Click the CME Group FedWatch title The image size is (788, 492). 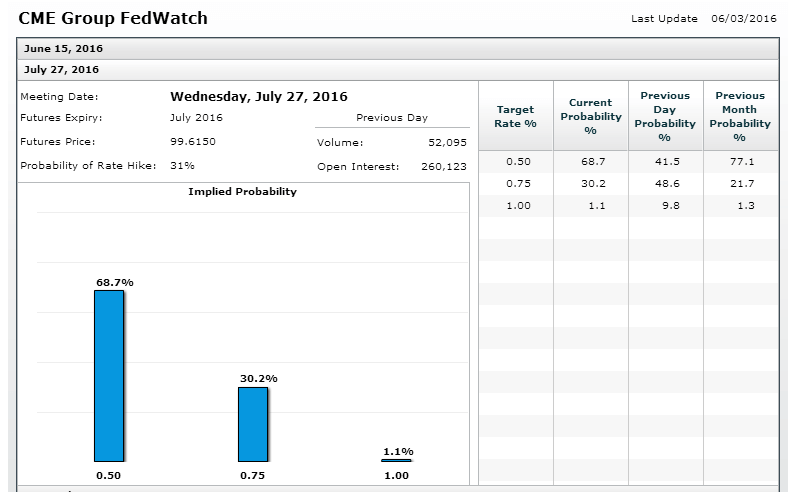[x=113, y=18]
